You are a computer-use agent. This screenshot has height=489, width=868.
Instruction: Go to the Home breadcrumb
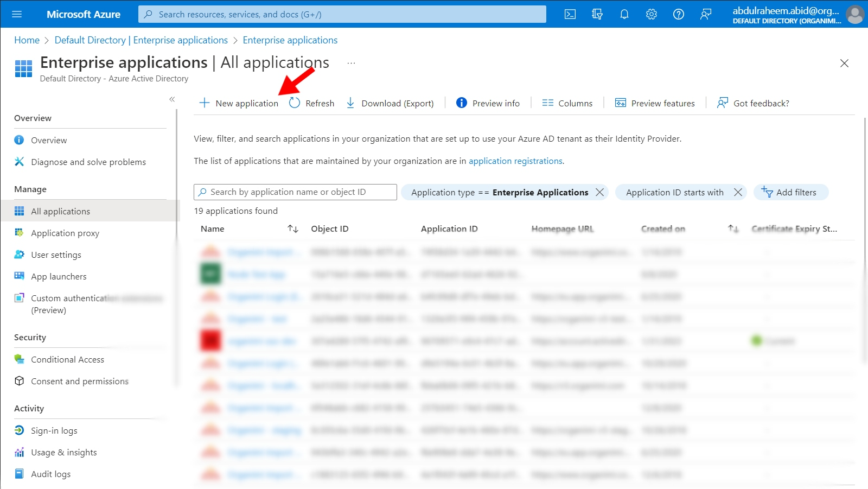[27, 40]
